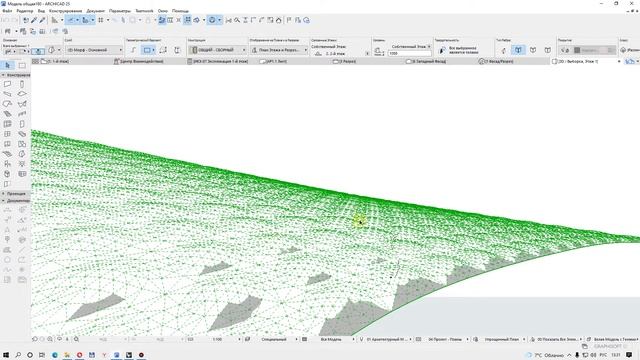Select the Column tool in the toolbox
The height and width of the screenshot is (360, 640).
[x=22, y=84]
